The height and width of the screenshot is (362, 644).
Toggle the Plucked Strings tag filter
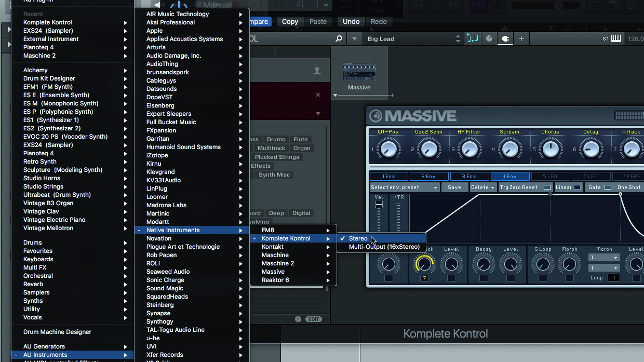click(277, 157)
